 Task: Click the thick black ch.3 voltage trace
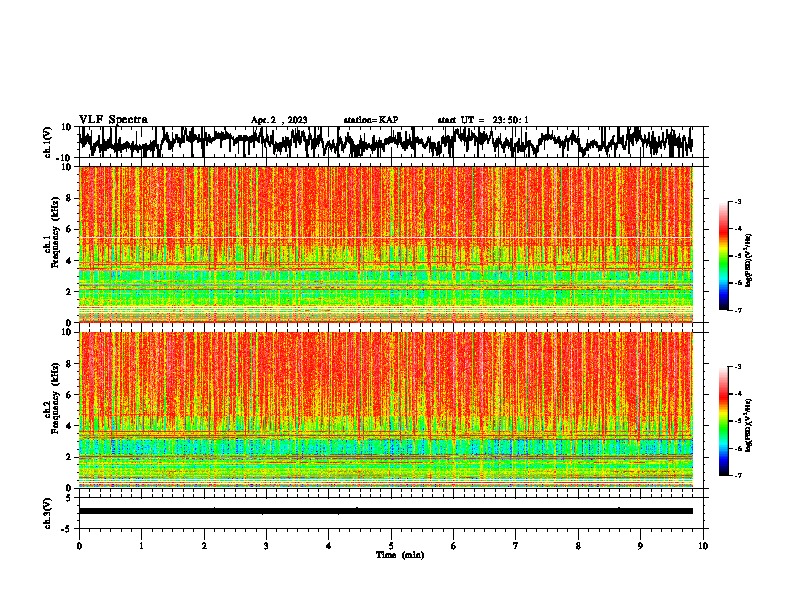click(x=385, y=511)
